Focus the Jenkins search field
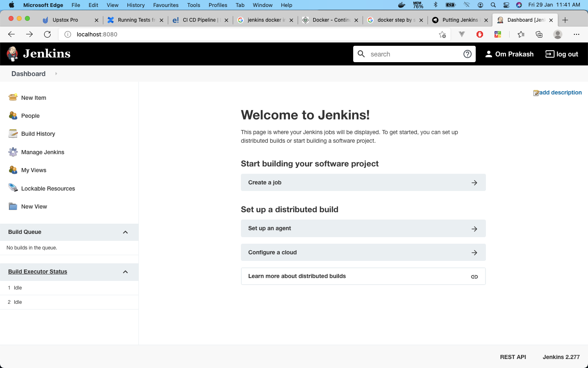The width and height of the screenshot is (588, 368). click(x=414, y=54)
